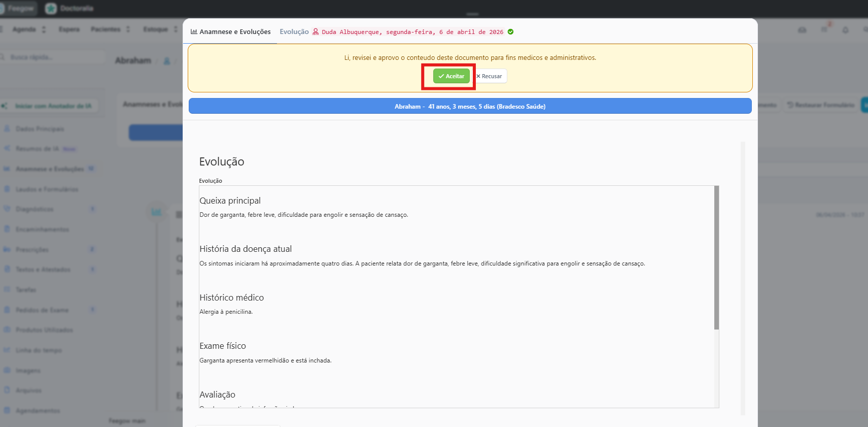
Task: Click the patient icon next to Abraham
Action: 166,61
